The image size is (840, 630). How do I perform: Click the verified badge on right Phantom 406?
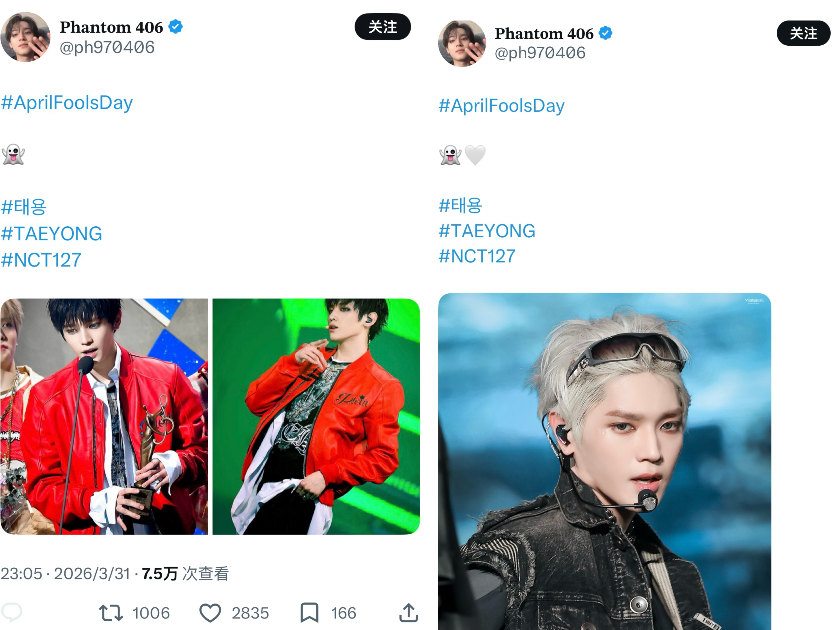[x=605, y=33]
